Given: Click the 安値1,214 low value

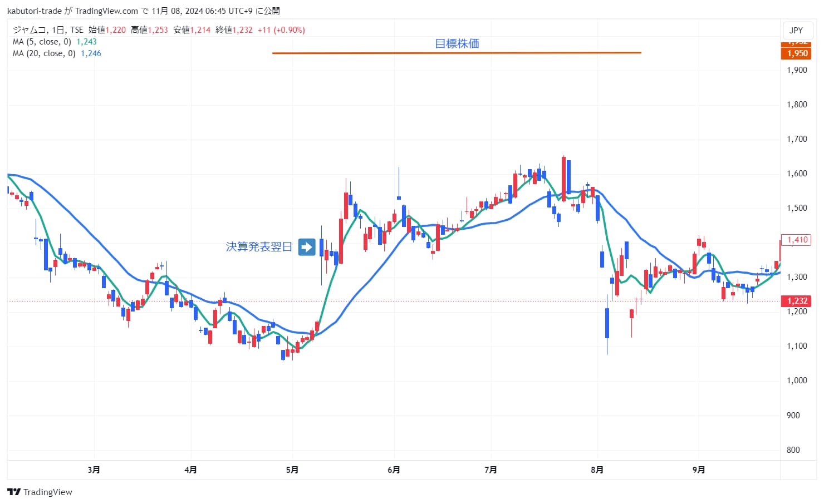Looking at the screenshot, I should 192,30.
